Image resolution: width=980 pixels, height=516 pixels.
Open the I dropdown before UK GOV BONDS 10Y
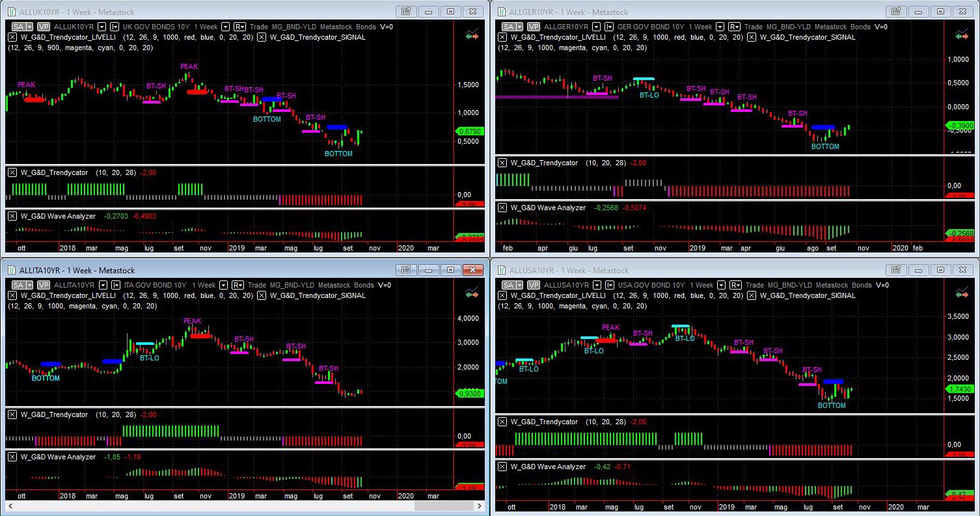point(115,27)
